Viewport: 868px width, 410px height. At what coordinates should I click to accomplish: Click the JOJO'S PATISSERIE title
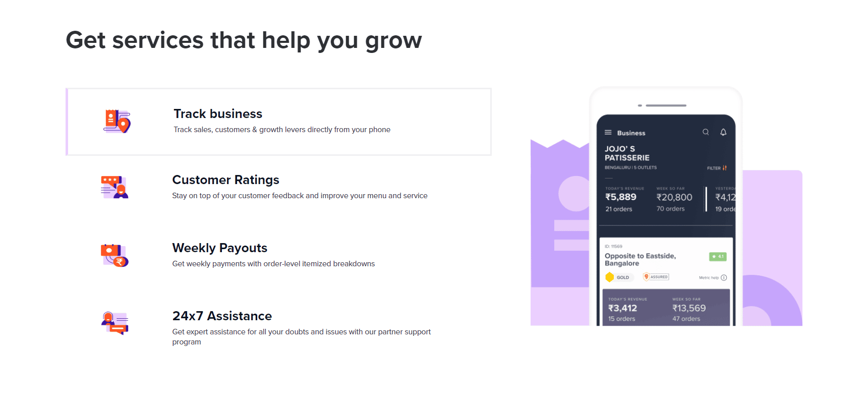pyautogui.click(x=627, y=153)
